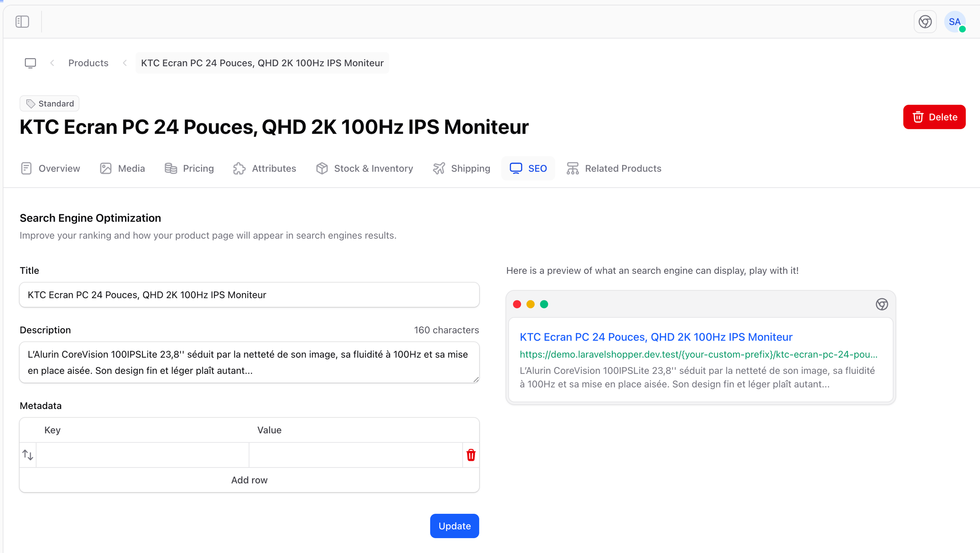This screenshot has height=553, width=980.
Task: Grab the description textarea resize handle
Action: pyautogui.click(x=476, y=379)
